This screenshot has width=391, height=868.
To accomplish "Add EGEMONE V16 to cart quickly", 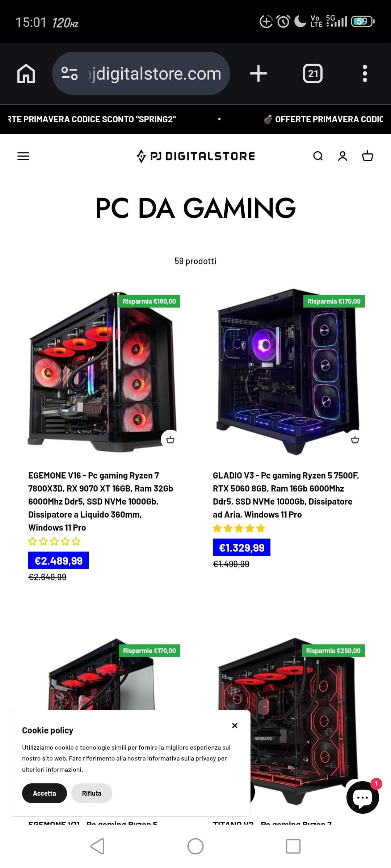I will tap(170, 440).
